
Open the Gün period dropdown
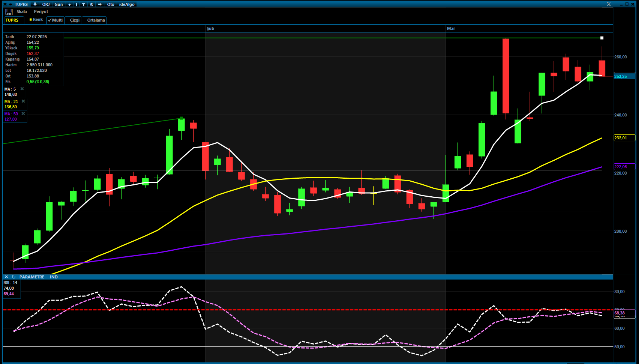click(x=59, y=4)
